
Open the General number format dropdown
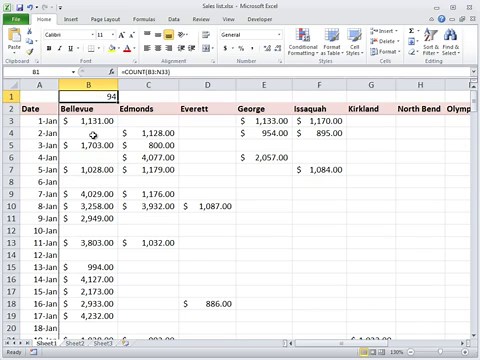tap(279, 35)
